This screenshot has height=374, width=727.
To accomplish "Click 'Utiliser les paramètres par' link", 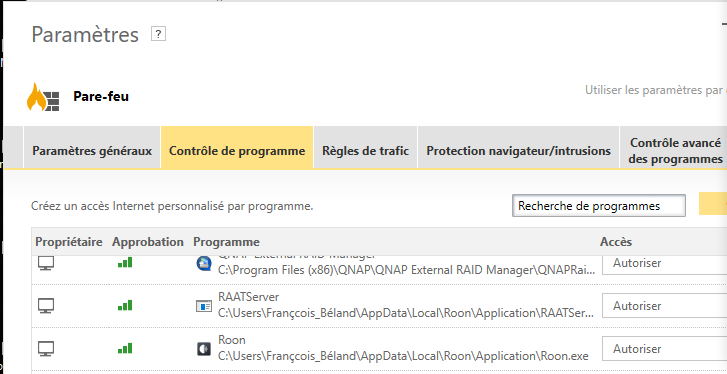I will (x=656, y=90).
